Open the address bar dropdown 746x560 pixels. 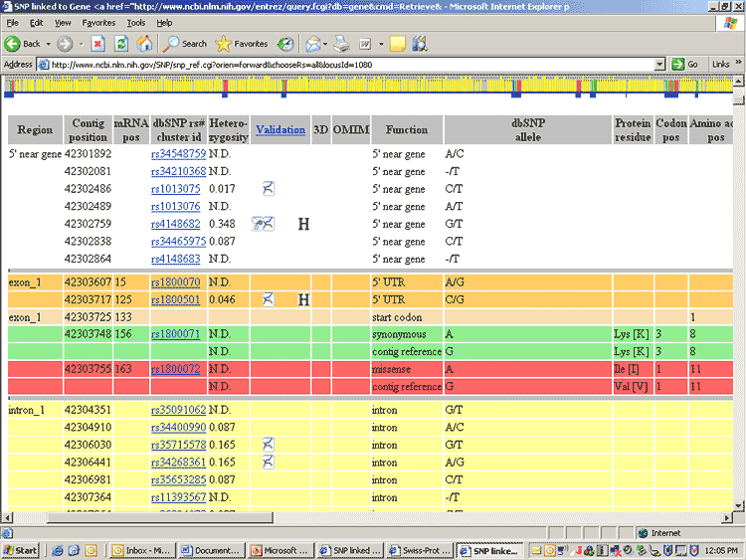(x=659, y=65)
